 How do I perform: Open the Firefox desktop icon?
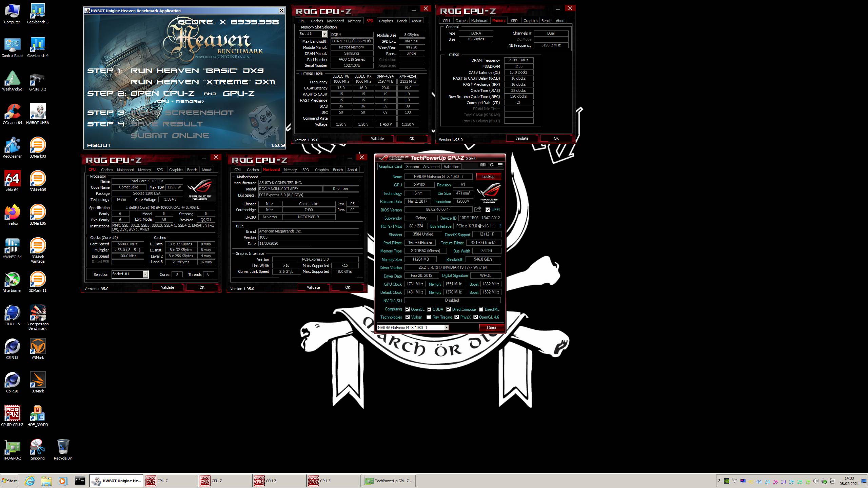tap(12, 215)
